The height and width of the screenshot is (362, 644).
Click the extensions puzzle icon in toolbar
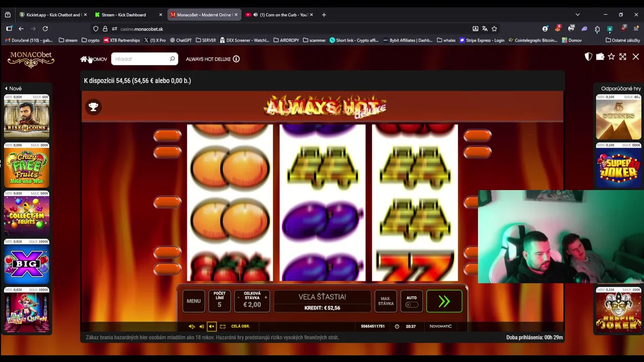pyautogui.click(x=597, y=29)
